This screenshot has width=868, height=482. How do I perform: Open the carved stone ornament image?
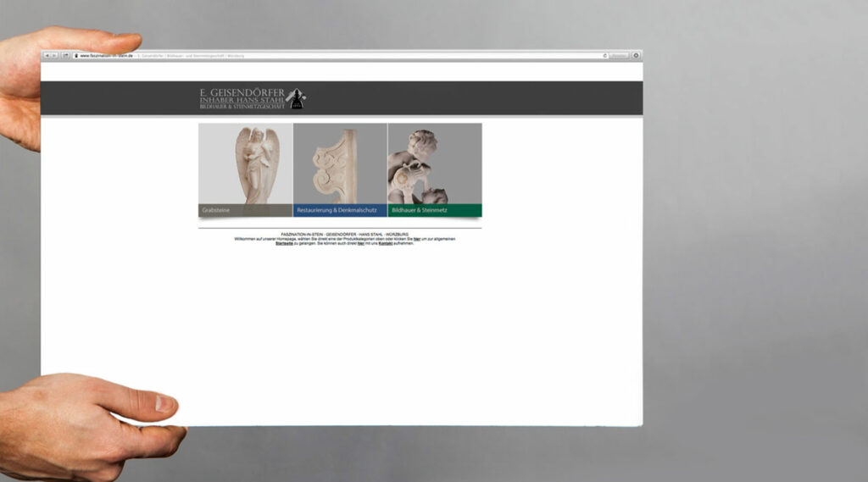340,163
